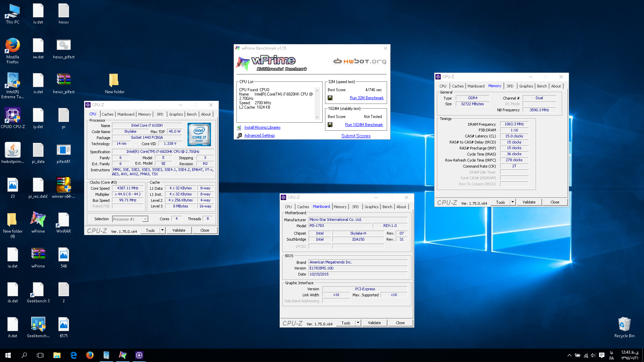The width and height of the screenshot is (644, 362).
Task: Click scroll down arrow in wPrime CPU List
Action: [317, 117]
